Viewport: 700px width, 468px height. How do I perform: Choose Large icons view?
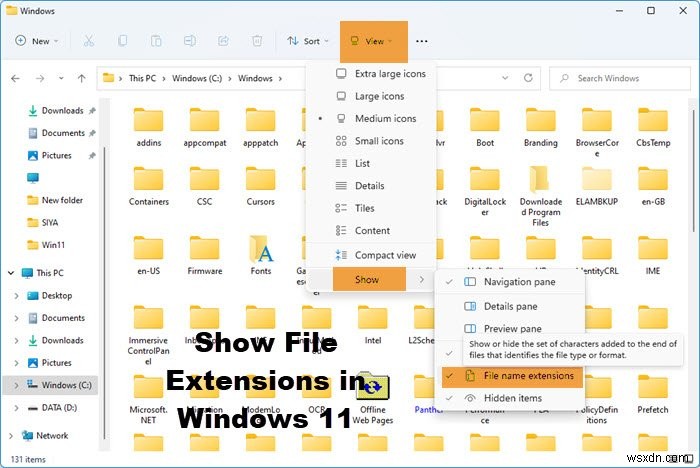(x=371, y=96)
